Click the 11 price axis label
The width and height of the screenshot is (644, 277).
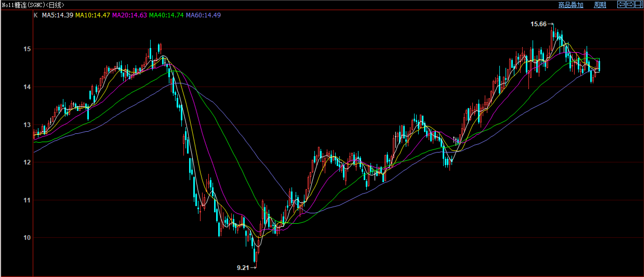[27, 200]
